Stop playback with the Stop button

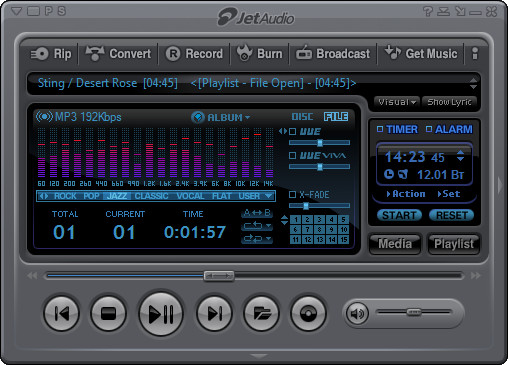point(108,313)
